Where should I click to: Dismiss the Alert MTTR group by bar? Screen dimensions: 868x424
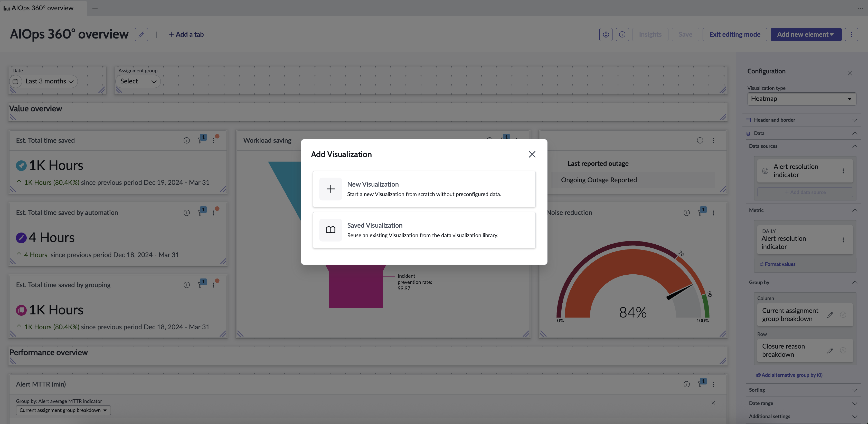[713, 403]
